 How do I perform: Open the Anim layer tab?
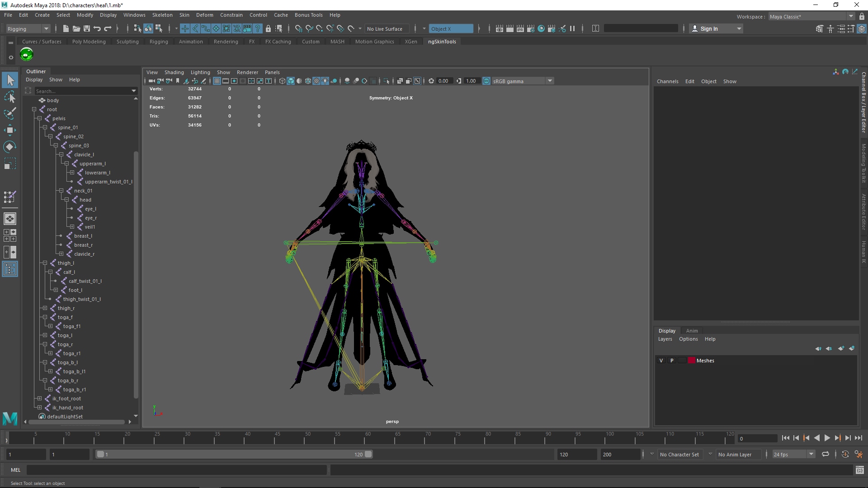point(692,331)
